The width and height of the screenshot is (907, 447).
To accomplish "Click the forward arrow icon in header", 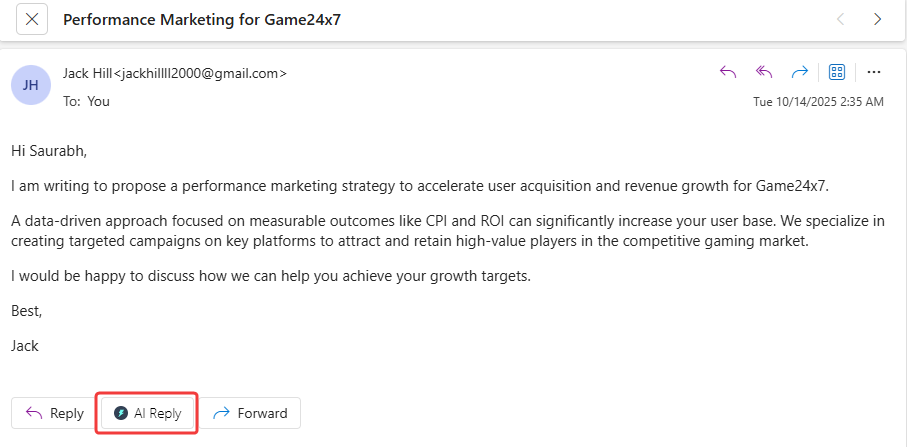I will tap(800, 72).
